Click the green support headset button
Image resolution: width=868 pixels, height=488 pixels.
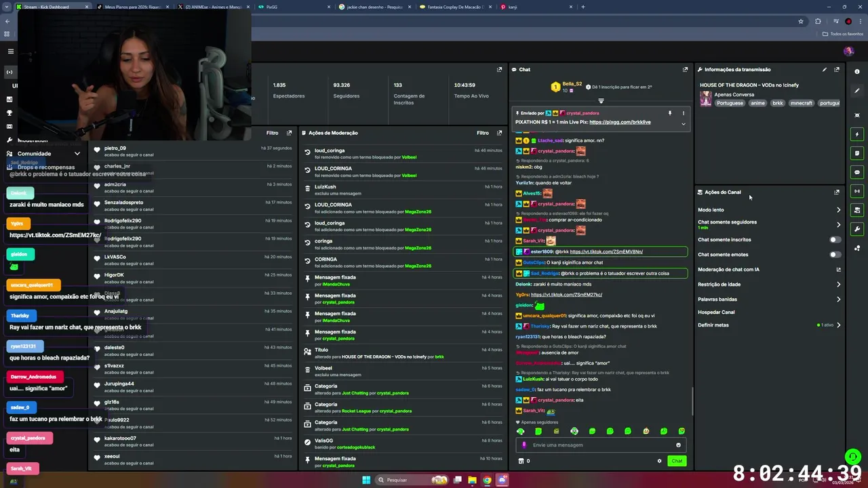point(852,456)
